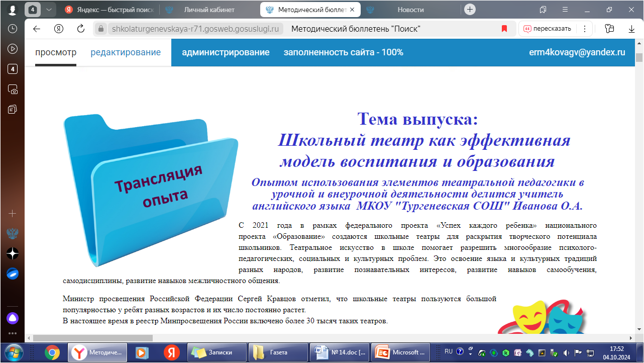The width and height of the screenshot is (644, 363).
Task: Click the horizontal scrollbar thumb
Action: [93, 338]
